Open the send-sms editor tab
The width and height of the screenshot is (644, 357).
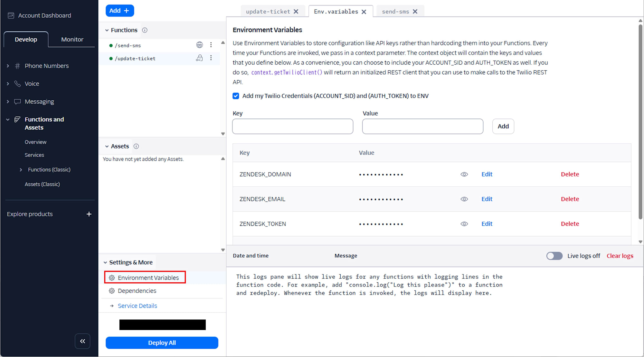(x=395, y=12)
